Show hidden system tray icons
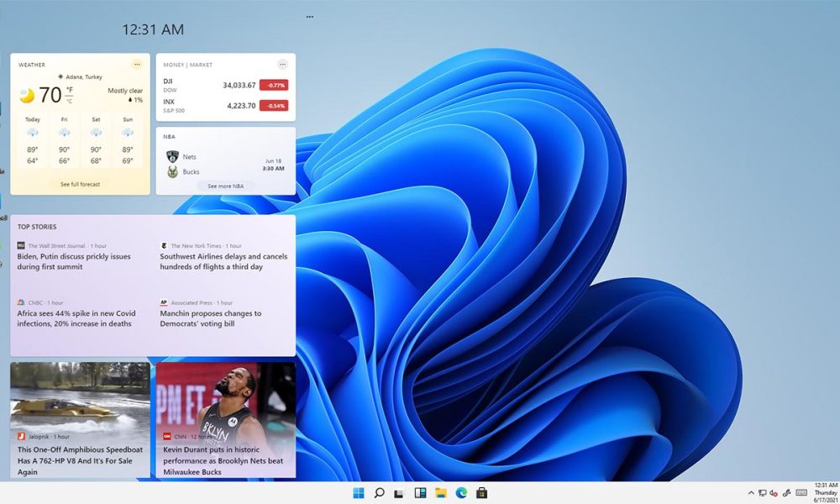 coord(751,493)
